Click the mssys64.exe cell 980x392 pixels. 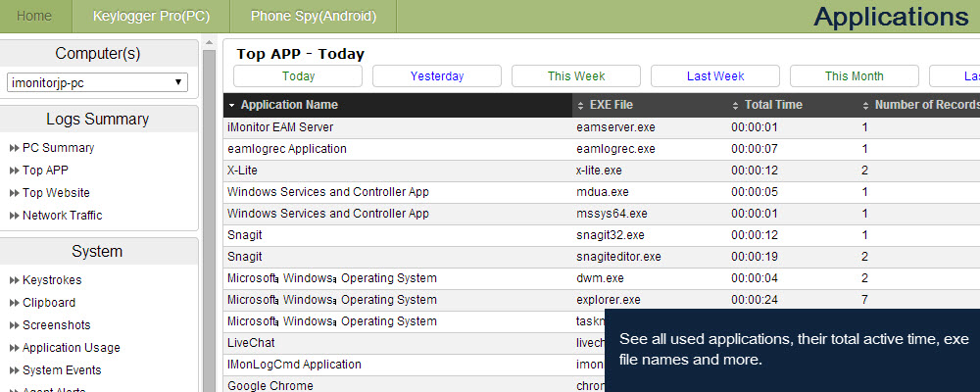(x=612, y=214)
